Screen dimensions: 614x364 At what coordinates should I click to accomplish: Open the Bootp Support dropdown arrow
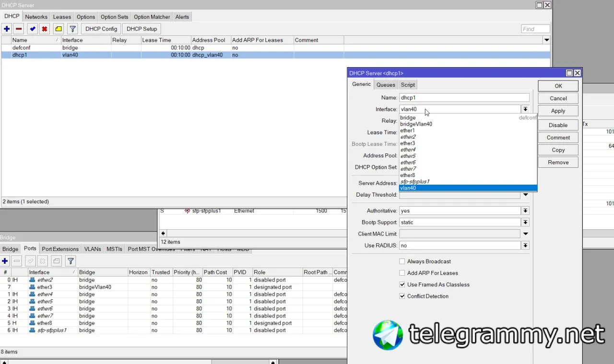(x=526, y=223)
